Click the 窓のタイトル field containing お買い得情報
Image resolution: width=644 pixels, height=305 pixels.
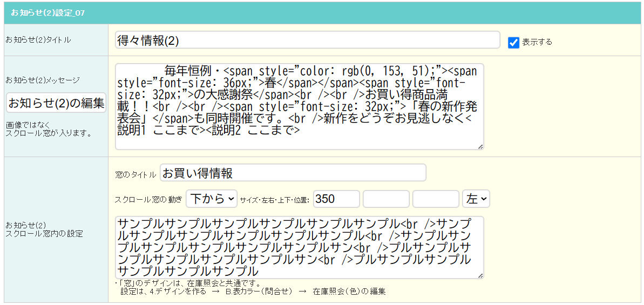click(293, 174)
